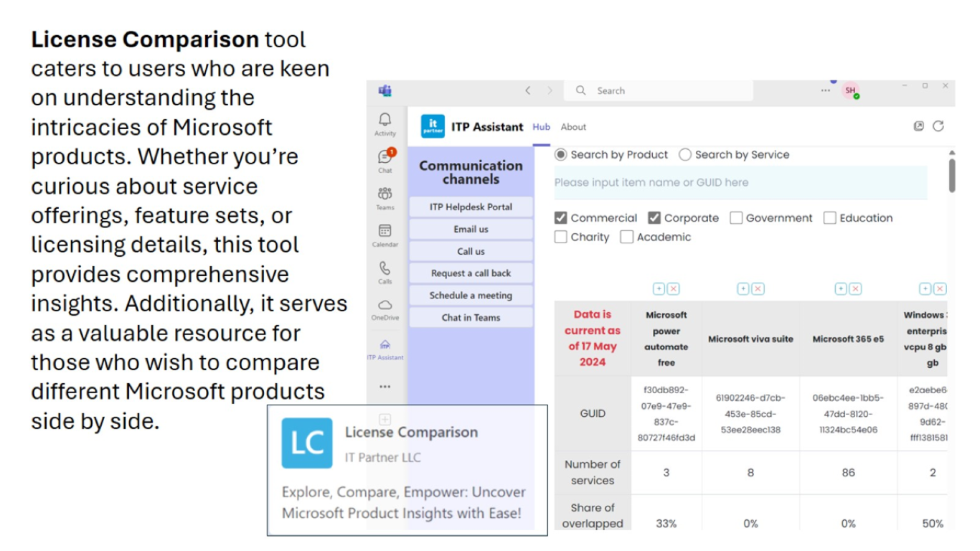Viewport: 980px width, 551px height.
Task: Check the Academic checkbox
Action: pos(627,237)
